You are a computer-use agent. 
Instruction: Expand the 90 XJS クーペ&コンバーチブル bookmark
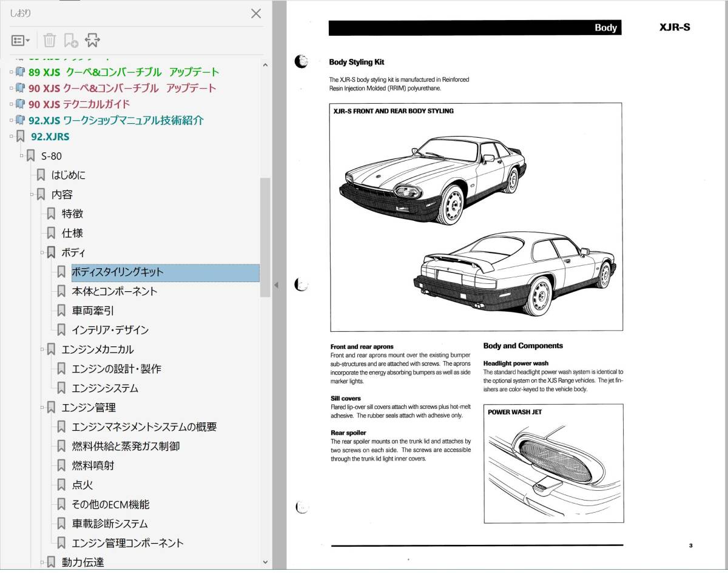[x=10, y=88]
